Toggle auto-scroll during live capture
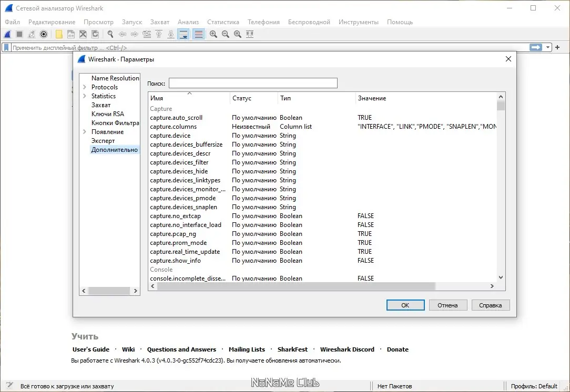Viewport: 570px width, 392px height. click(x=184, y=34)
